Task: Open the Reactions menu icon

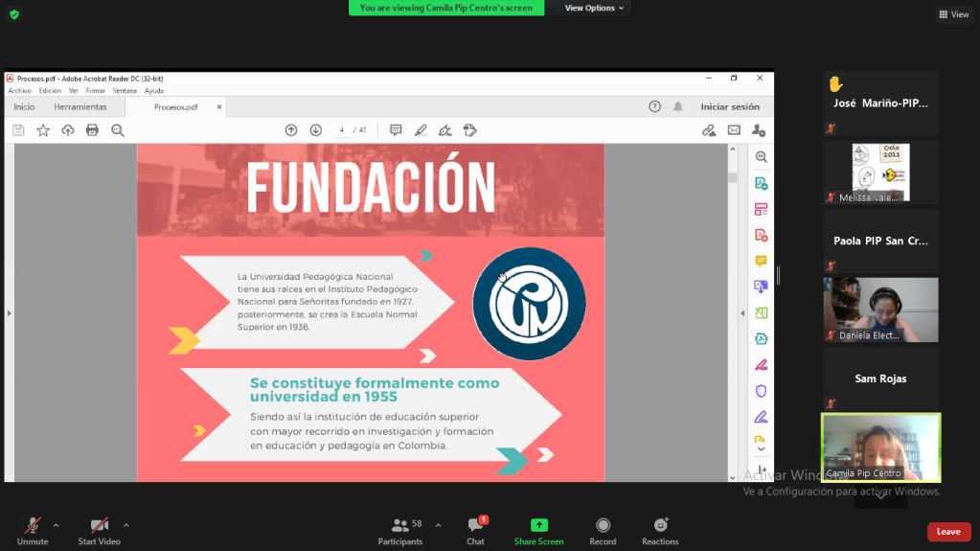Action: pos(660,526)
